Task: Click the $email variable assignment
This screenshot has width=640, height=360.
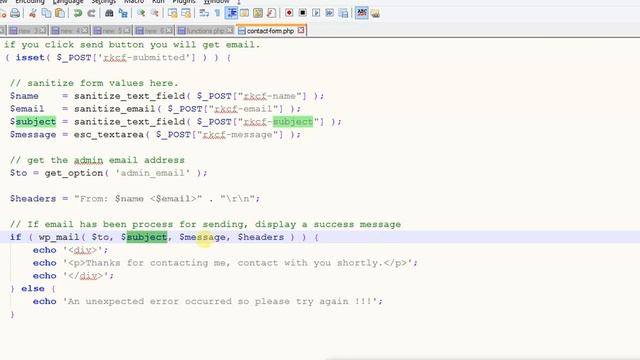Action: click(x=27, y=109)
